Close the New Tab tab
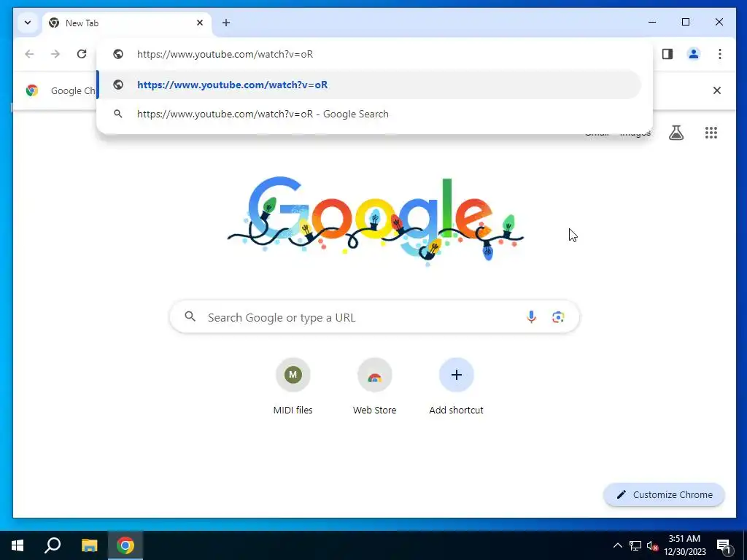The image size is (747, 560). click(200, 23)
